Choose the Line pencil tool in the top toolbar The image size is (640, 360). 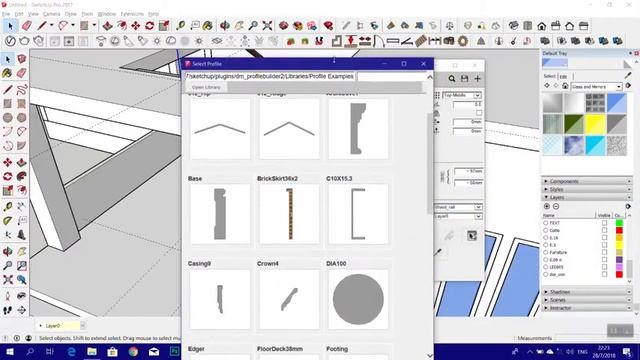click(x=42, y=26)
